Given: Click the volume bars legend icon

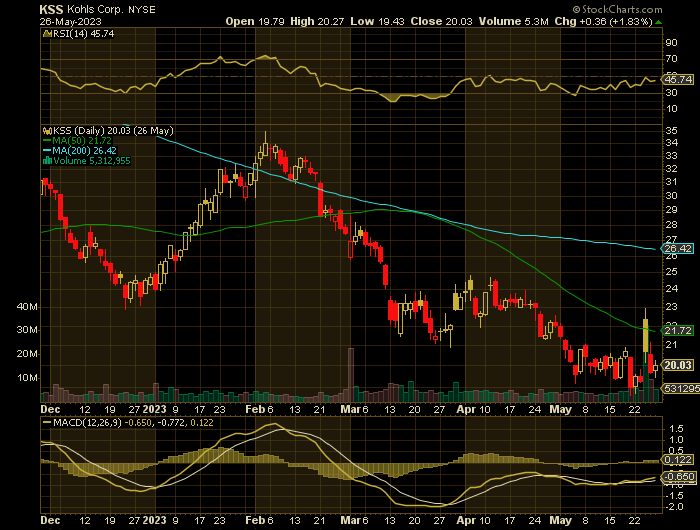Looking at the screenshot, I should point(47,160).
